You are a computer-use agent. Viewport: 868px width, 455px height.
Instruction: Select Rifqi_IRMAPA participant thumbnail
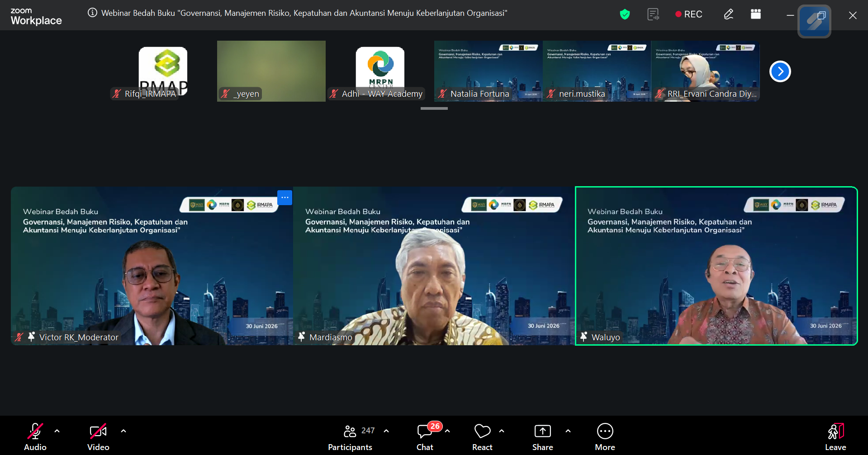tap(163, 71)
